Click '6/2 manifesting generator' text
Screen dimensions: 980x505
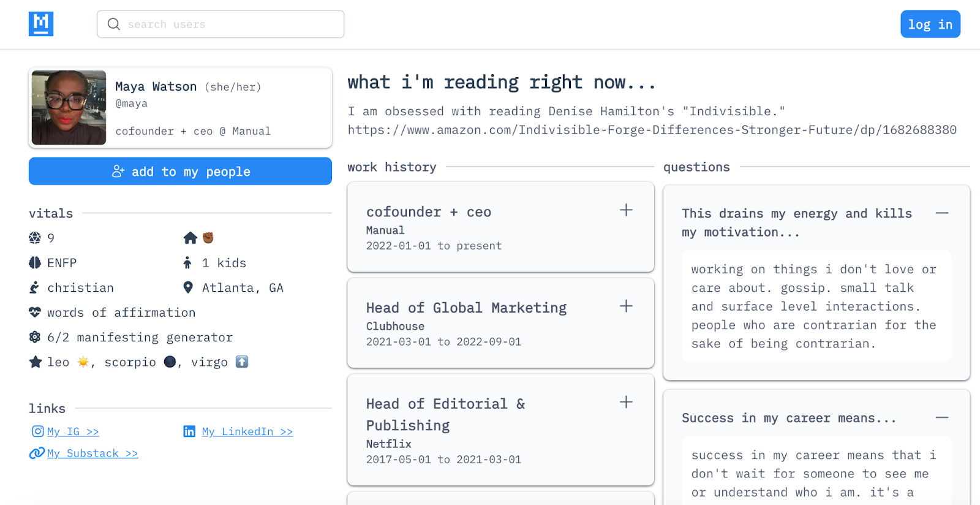140,337
